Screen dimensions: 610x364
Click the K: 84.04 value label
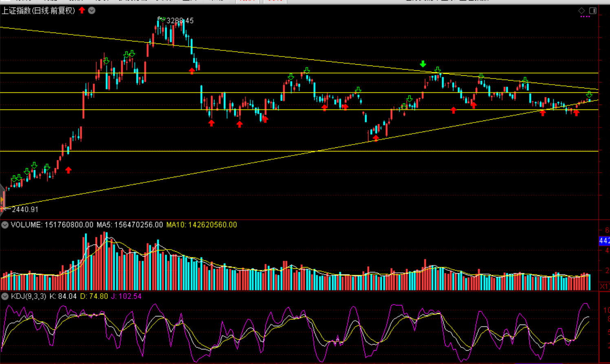63,296
